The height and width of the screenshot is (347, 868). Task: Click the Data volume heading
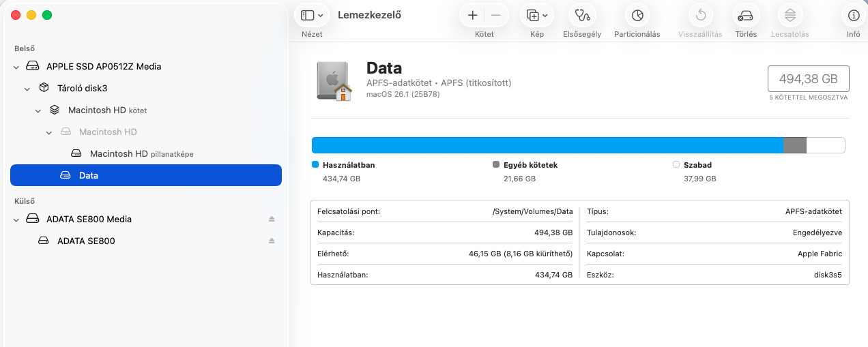coord(384,68)
